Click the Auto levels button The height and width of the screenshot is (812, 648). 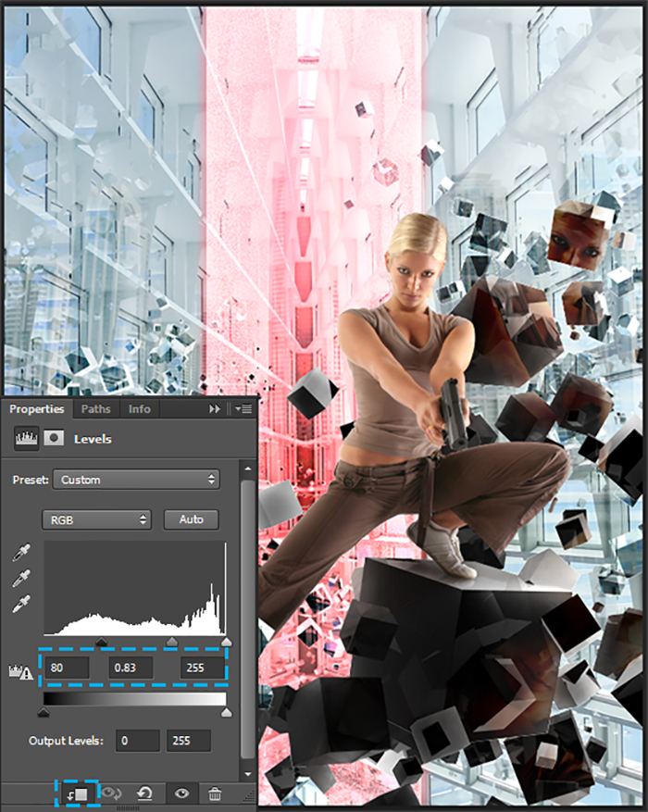(x=191, y=519)
